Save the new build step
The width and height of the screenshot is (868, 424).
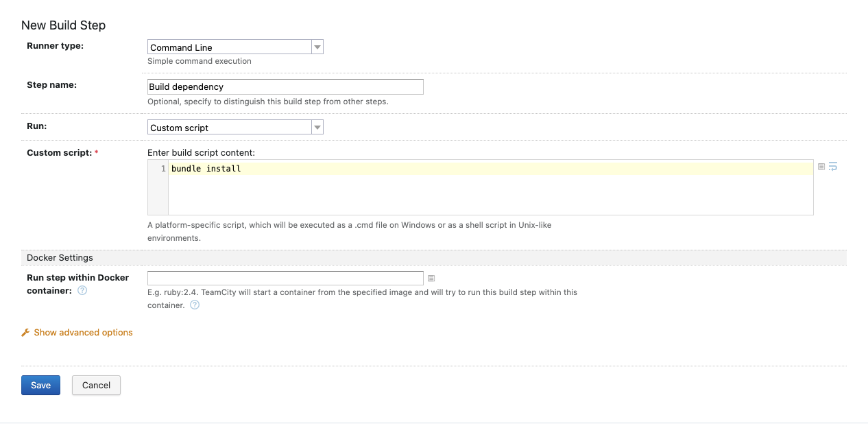coord(40,385)
